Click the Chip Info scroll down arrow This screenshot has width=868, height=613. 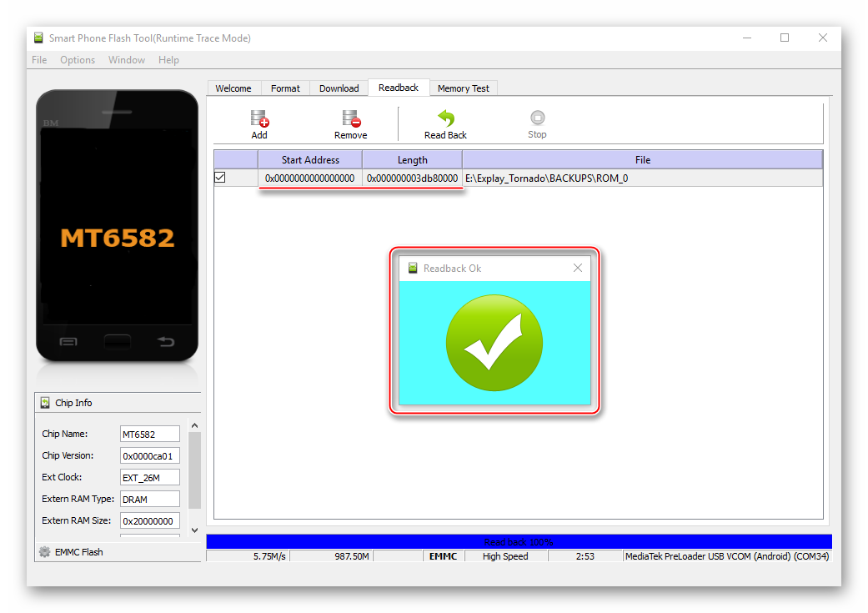click(194, 530)
